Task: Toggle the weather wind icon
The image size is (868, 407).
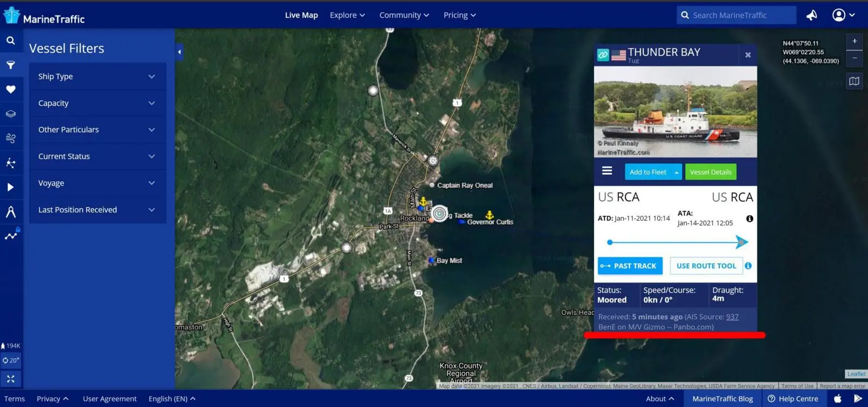Action: point(11,138)
